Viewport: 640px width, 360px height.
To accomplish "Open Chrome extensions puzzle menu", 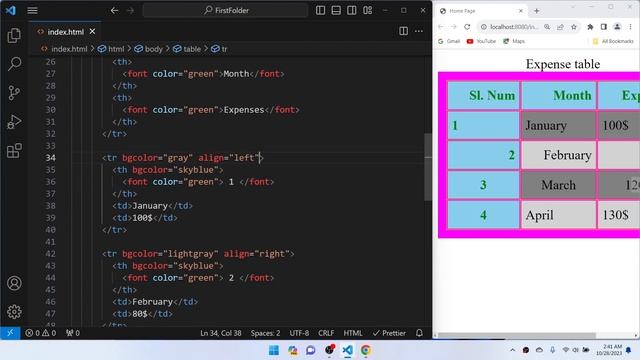I will click(590, 27).
